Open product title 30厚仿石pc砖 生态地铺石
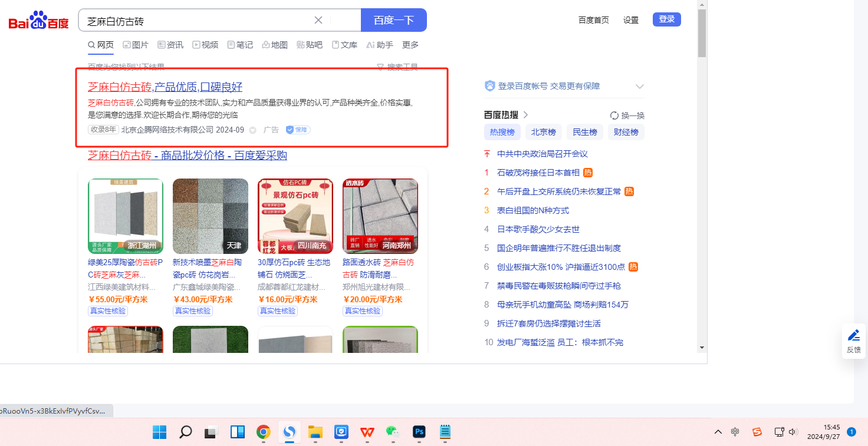The width and height of the screenshot is (868, 446). tap(294, 268)
